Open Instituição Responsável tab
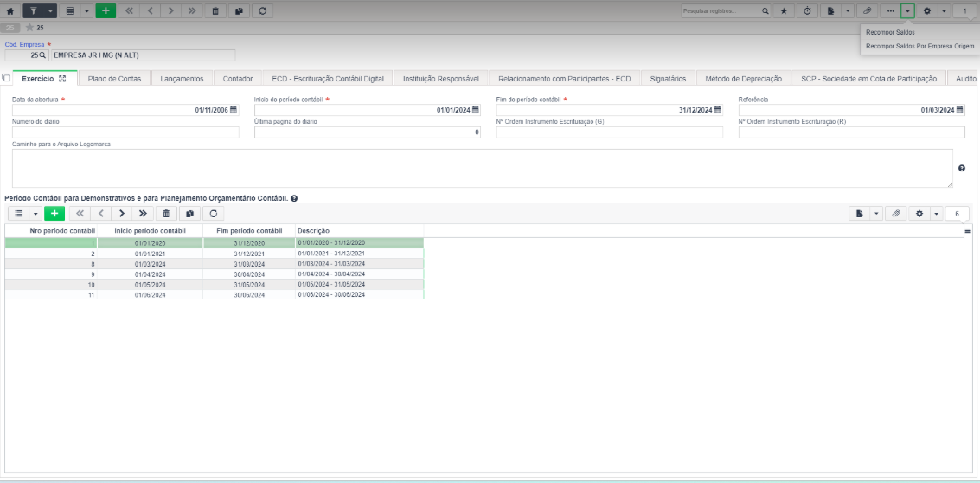The height and width of the screenshot is (483, 980). pos(440,78)
